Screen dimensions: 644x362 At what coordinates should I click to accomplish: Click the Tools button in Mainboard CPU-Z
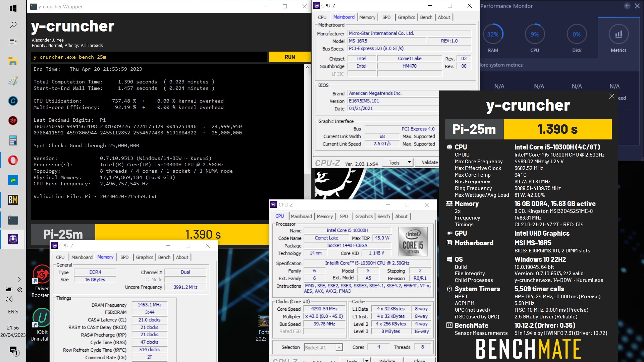tap(394, 163)
